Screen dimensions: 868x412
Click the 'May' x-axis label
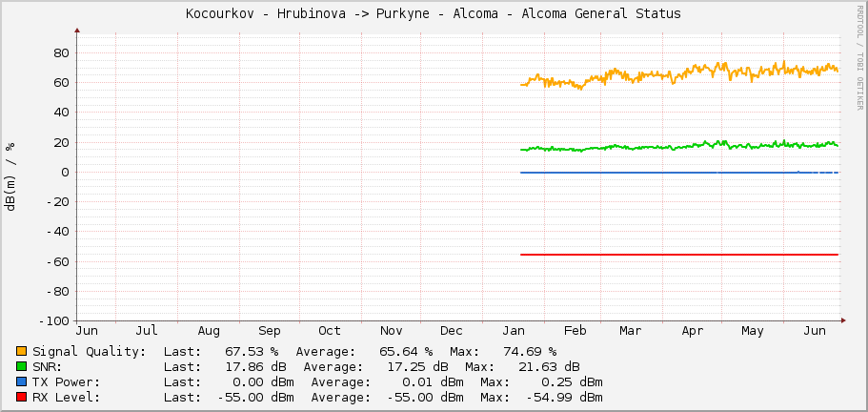[x=753, y=331]
